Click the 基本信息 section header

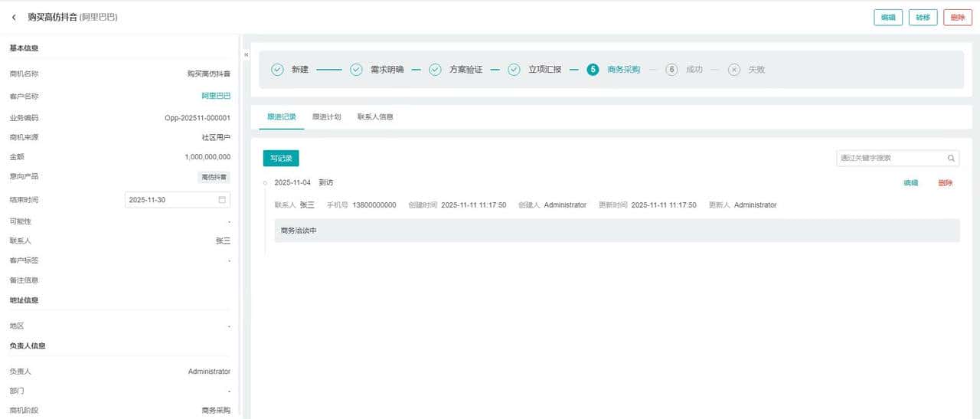pos(24,48)
